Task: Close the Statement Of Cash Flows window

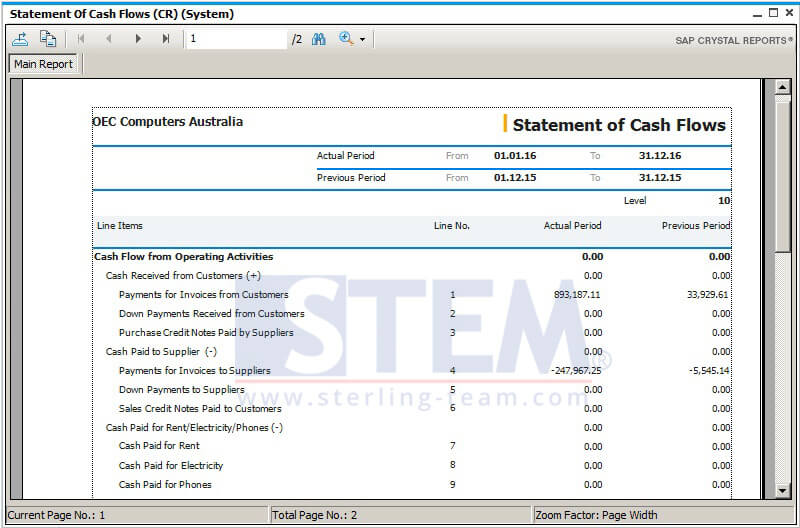Action: pos(789,13)
